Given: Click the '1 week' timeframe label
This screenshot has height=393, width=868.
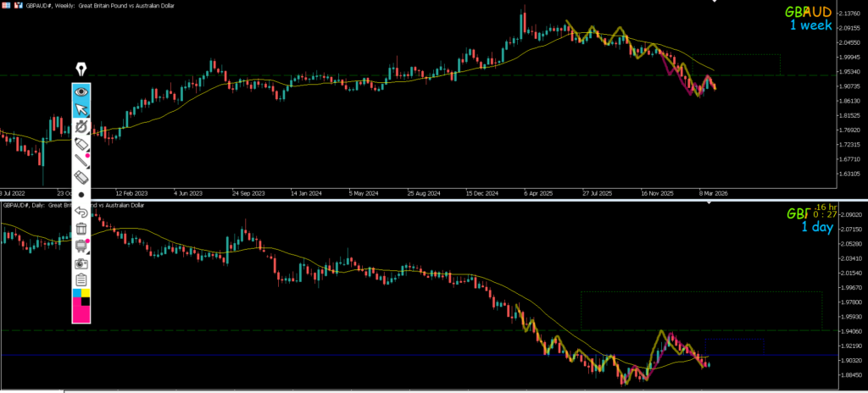Looking at the screenshot, I should [x=810, y=25].
